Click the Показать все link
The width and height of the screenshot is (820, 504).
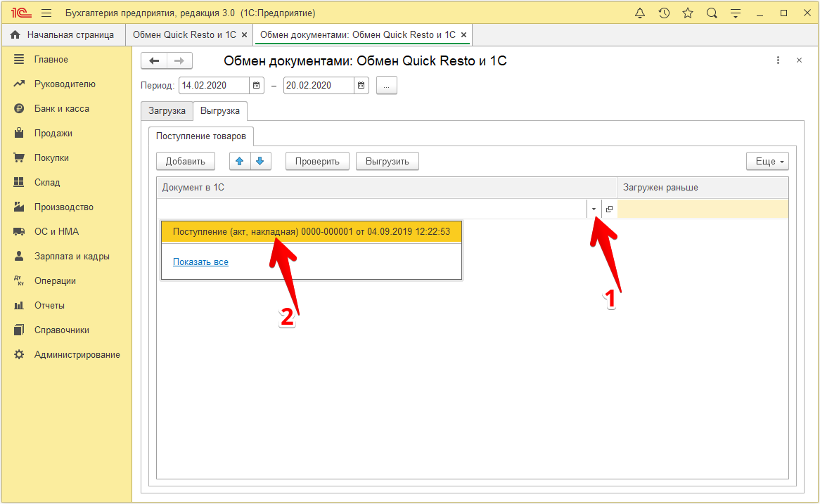200,262
